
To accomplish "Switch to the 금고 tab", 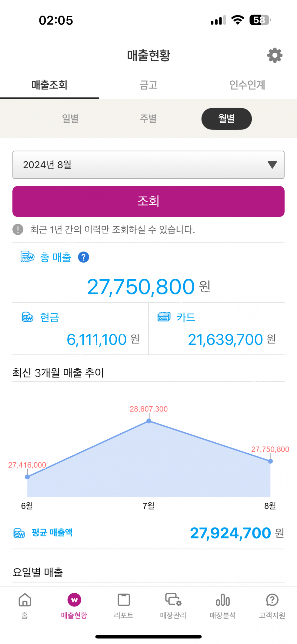I will pos(148,85).
